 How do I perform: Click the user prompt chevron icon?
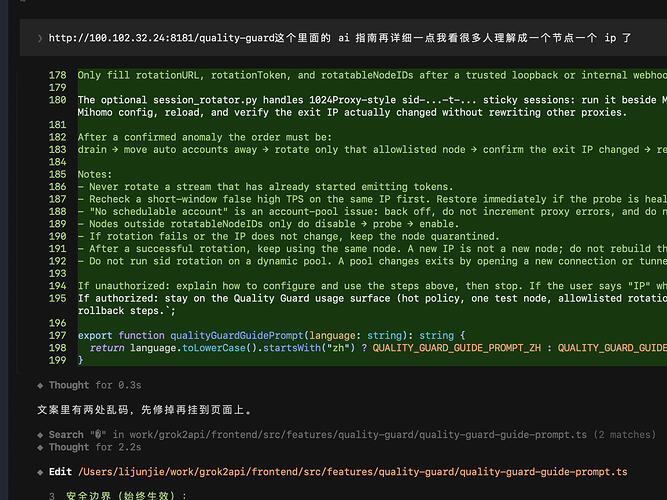coord(40,38)
